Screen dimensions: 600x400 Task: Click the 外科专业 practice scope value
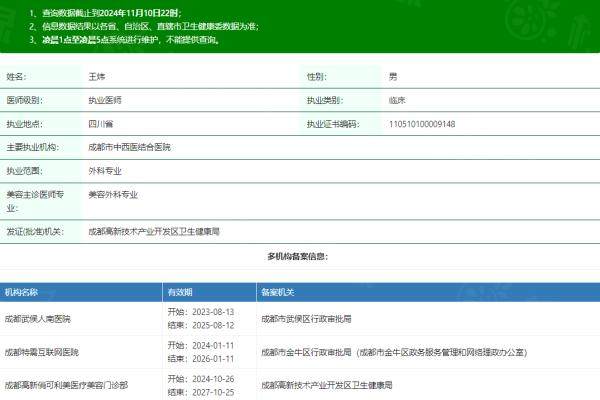click(x=105, y=171)
